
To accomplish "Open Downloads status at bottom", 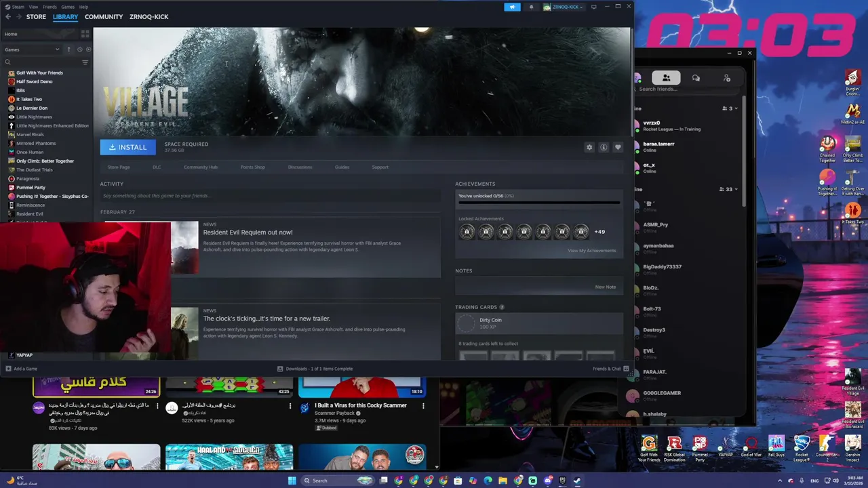I will pyautogui.click(x=315, y=369).
